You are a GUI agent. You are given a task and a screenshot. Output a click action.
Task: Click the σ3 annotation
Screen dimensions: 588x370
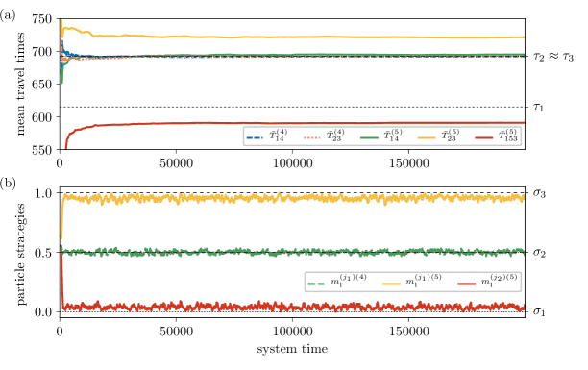point(539,193)
